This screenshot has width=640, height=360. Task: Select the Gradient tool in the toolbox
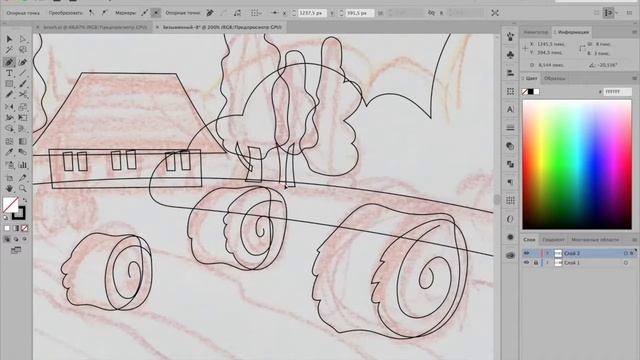23,141
